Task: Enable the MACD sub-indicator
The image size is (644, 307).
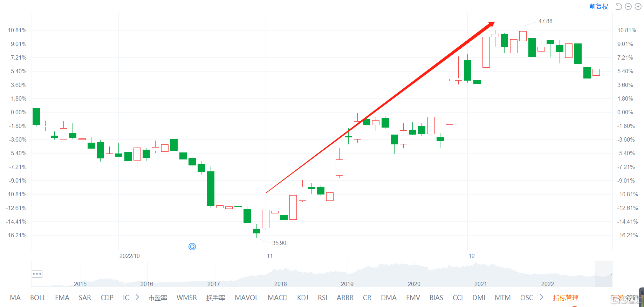Action: (278, 298)
